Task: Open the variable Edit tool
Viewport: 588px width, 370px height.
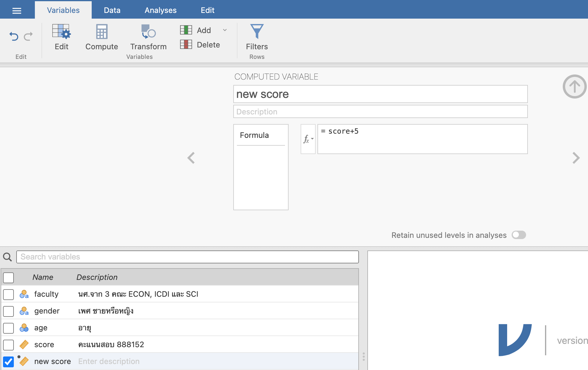Action: coord(62,37)
